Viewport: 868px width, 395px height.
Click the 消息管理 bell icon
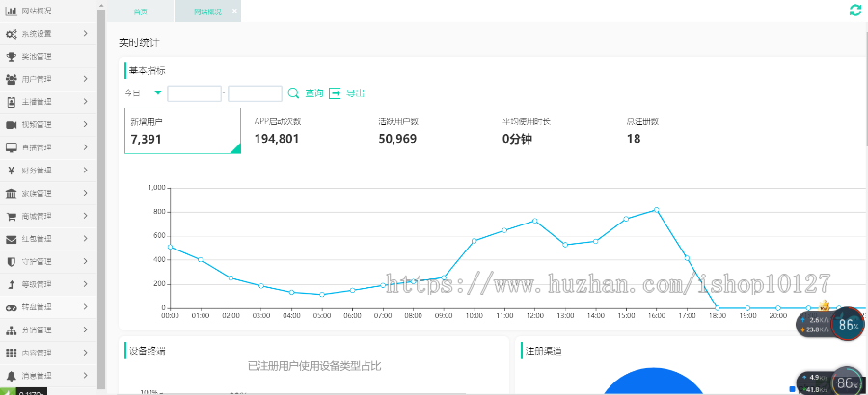point(11,376)
